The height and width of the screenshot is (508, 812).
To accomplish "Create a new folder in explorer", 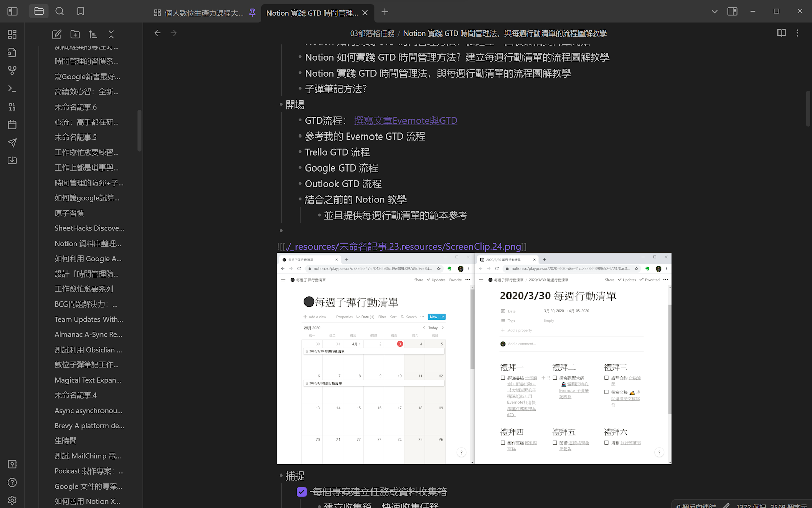I will tap(75, 34).
